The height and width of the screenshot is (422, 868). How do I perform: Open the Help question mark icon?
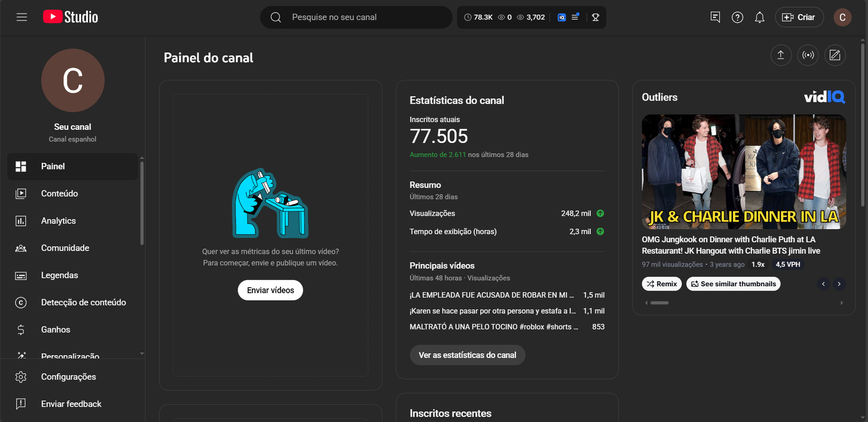[737, 17]
